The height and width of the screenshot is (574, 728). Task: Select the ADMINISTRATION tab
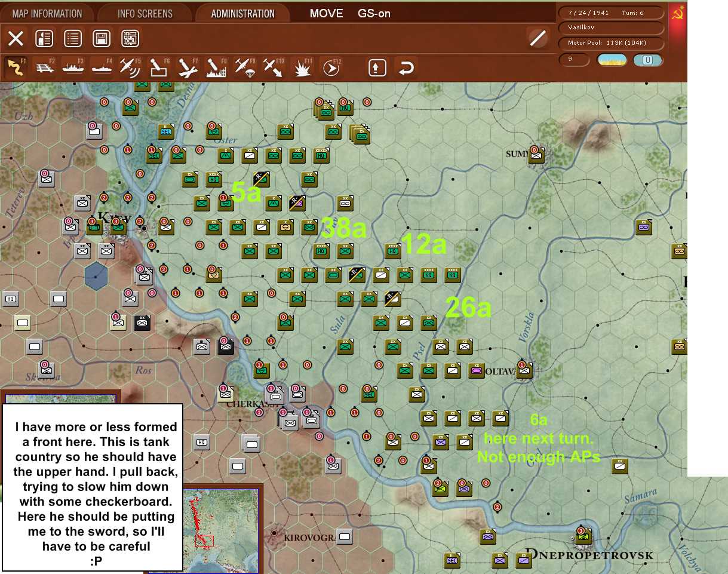[x=242, y=13]
